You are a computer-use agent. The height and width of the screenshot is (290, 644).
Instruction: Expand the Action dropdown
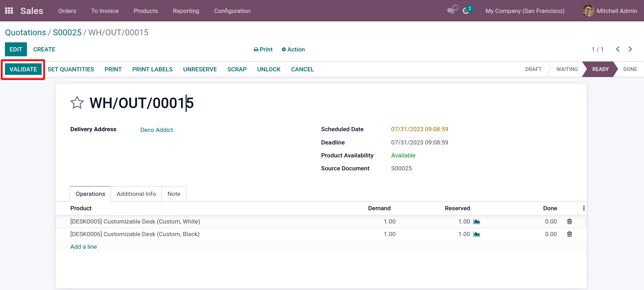[293, 49]
